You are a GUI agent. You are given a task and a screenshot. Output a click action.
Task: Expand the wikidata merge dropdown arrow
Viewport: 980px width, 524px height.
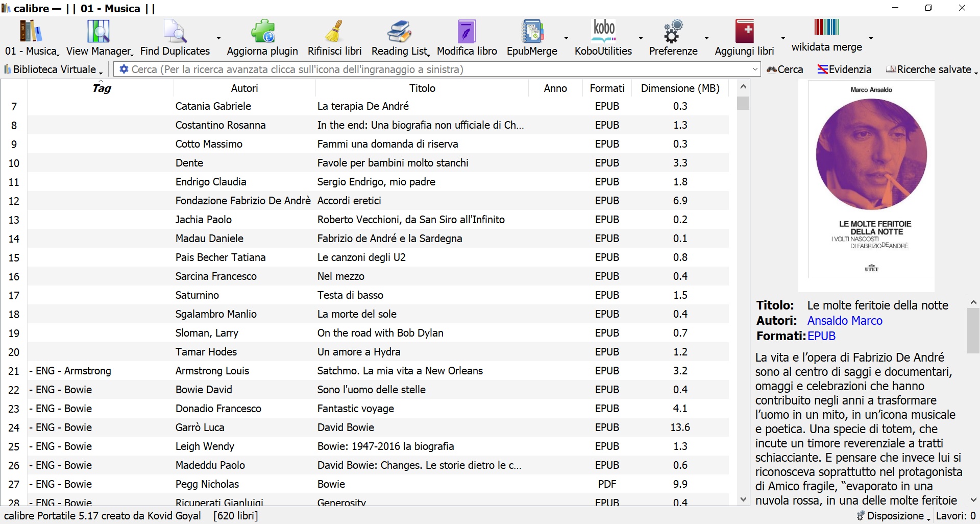(871, 38)
